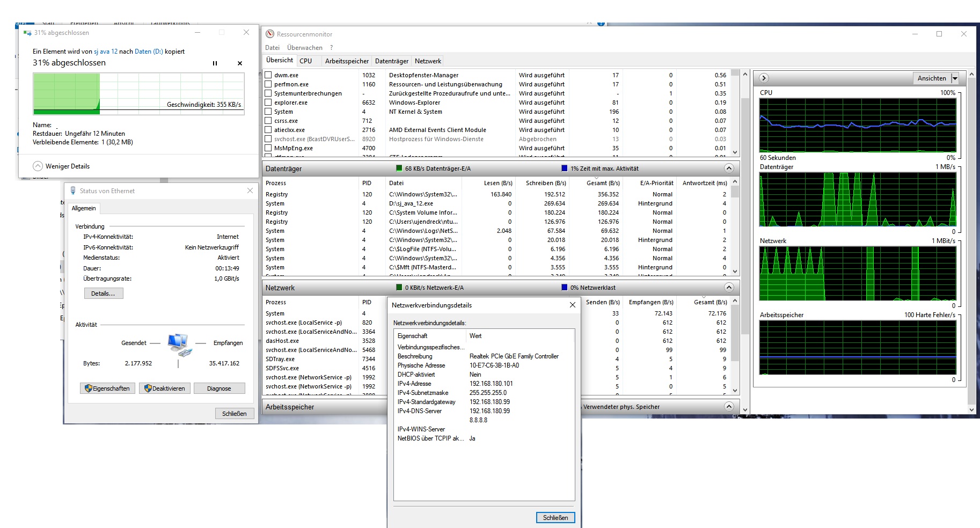Run Diagnose on the Ethernet connection
Screen dimensions: 980x528
[x=219, y=388]
